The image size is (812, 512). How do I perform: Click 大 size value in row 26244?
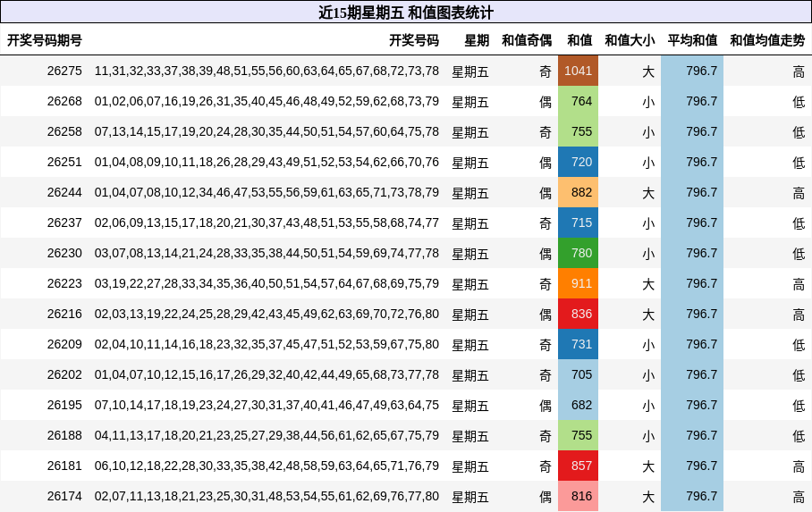[x=648, y=193]
